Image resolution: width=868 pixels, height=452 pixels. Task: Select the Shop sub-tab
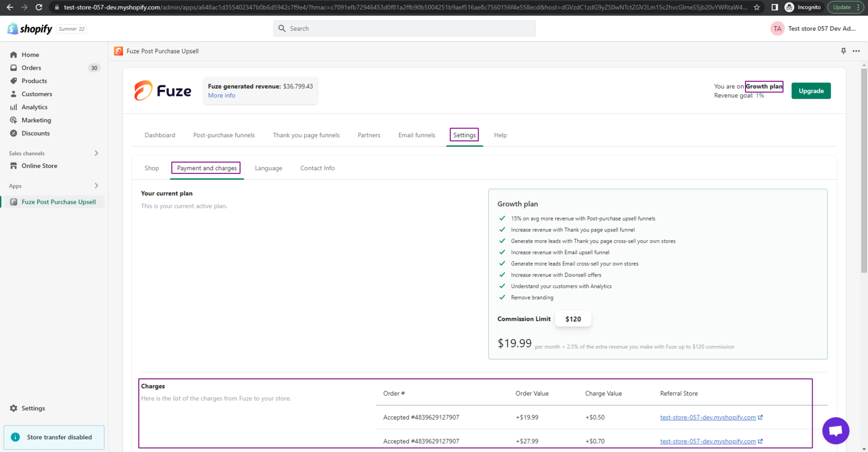152,169
